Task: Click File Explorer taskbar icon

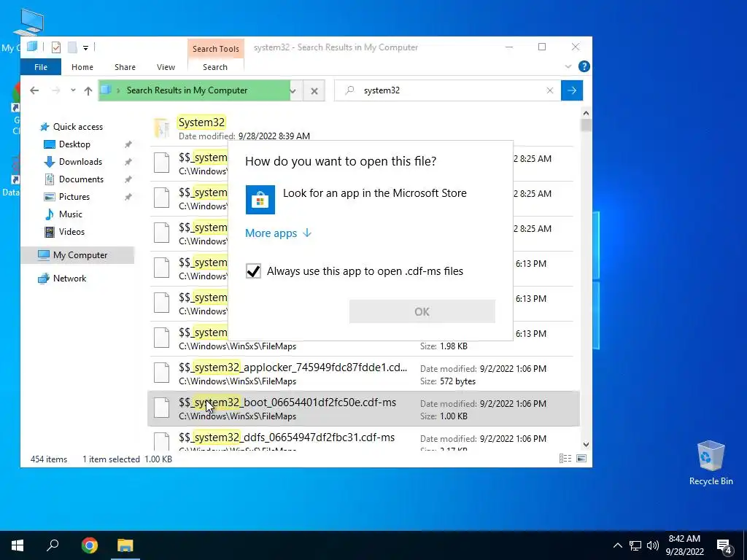Action: [125, 545]
